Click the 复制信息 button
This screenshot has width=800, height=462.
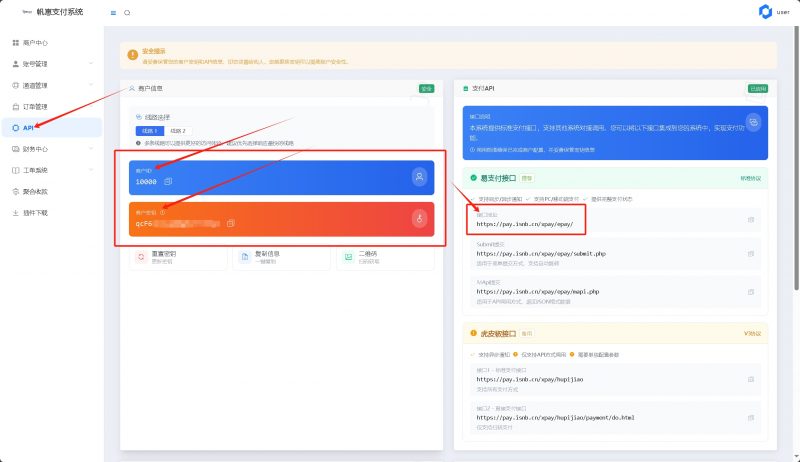coord(280,258)
